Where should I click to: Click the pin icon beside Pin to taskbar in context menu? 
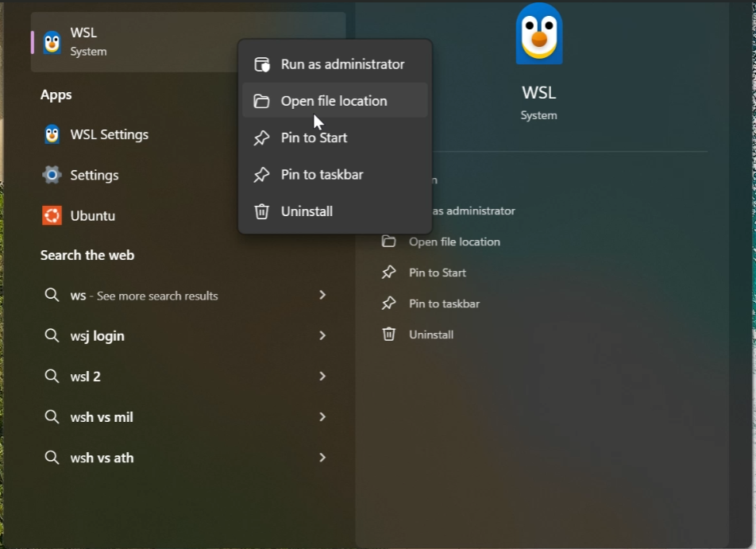point(261,175)
